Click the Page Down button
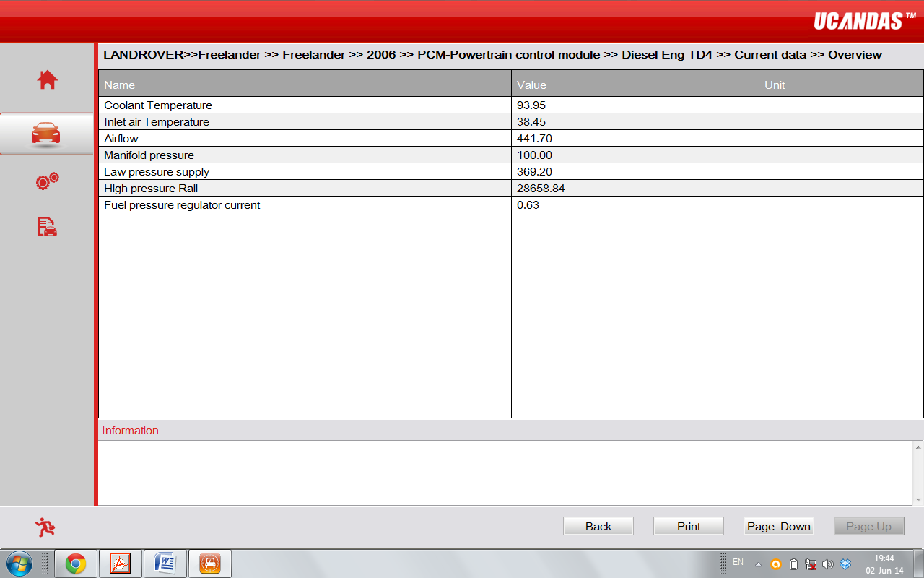The image size is (924, 578). pos(779,526)
